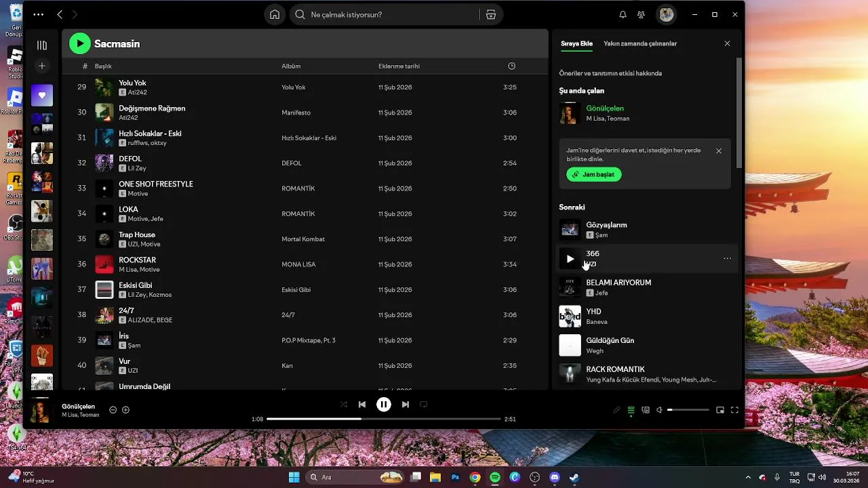Viewport: 868px width, 488px height.
Task: Open the three-dots app menu
Action: coord(38,14)
